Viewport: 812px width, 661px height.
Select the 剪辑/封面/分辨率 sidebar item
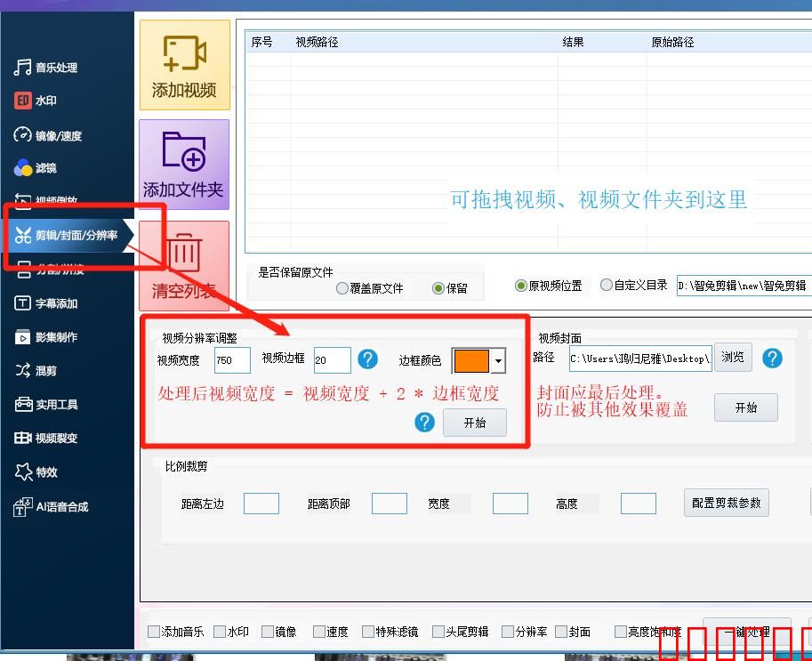pos(68,235)
